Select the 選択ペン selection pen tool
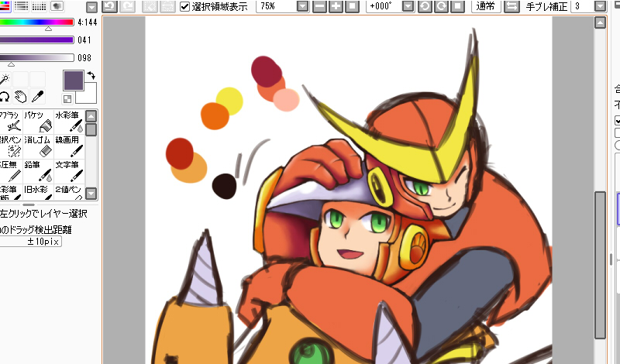Screen dimensions: 620x364 pos(11,146)
